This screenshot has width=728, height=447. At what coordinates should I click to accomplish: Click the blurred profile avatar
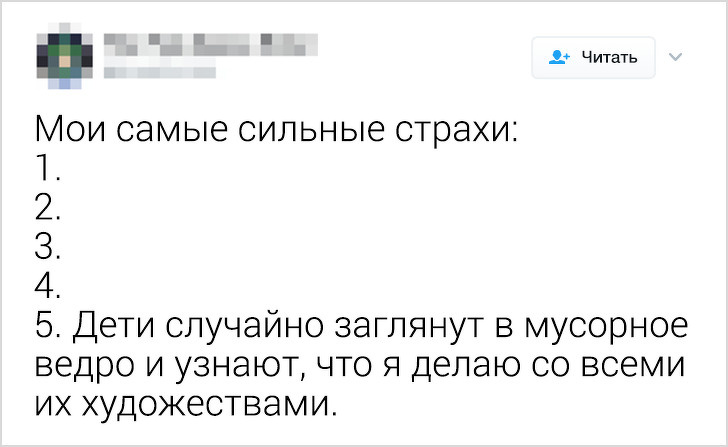click(62, 56)
